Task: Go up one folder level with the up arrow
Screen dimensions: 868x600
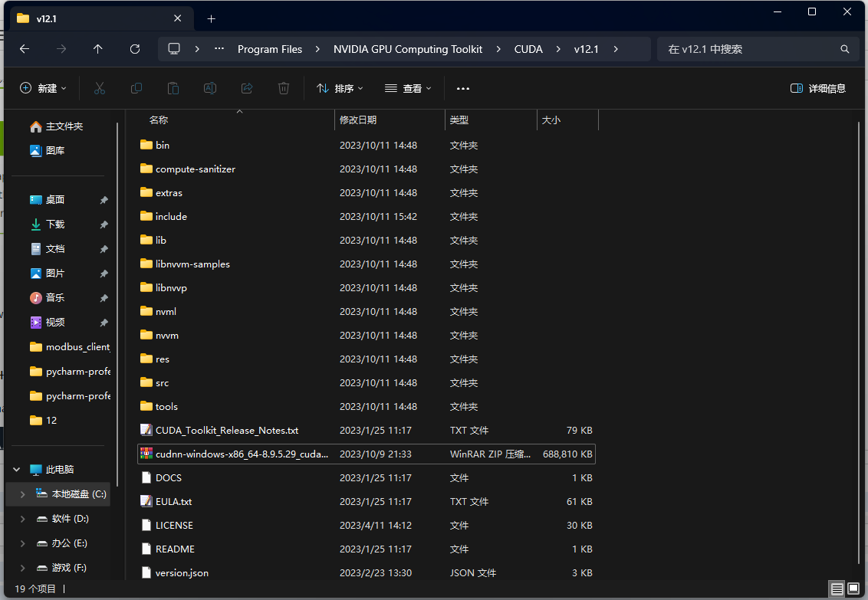Action: pyautogui.click(x=97, y=48)
